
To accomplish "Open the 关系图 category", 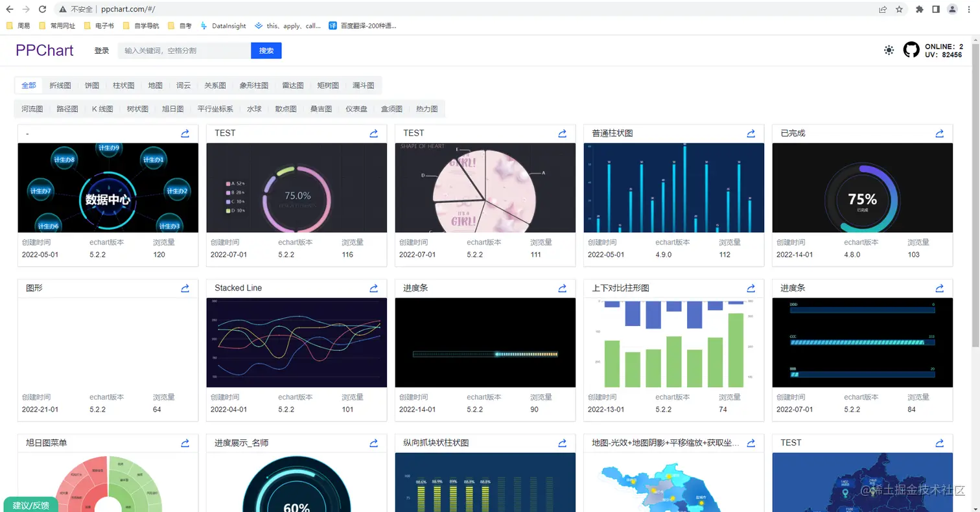I will pyautogui.click(x=215, y=86).
